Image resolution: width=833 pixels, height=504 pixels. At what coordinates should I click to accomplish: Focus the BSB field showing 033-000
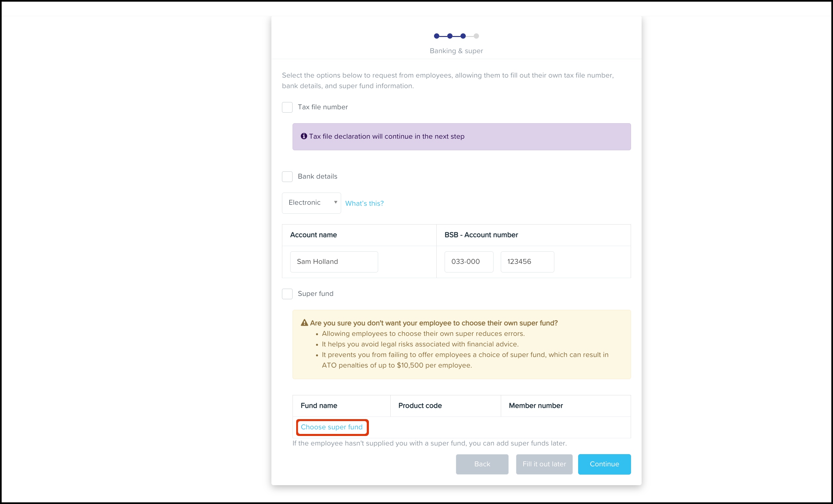pos(469,262)
